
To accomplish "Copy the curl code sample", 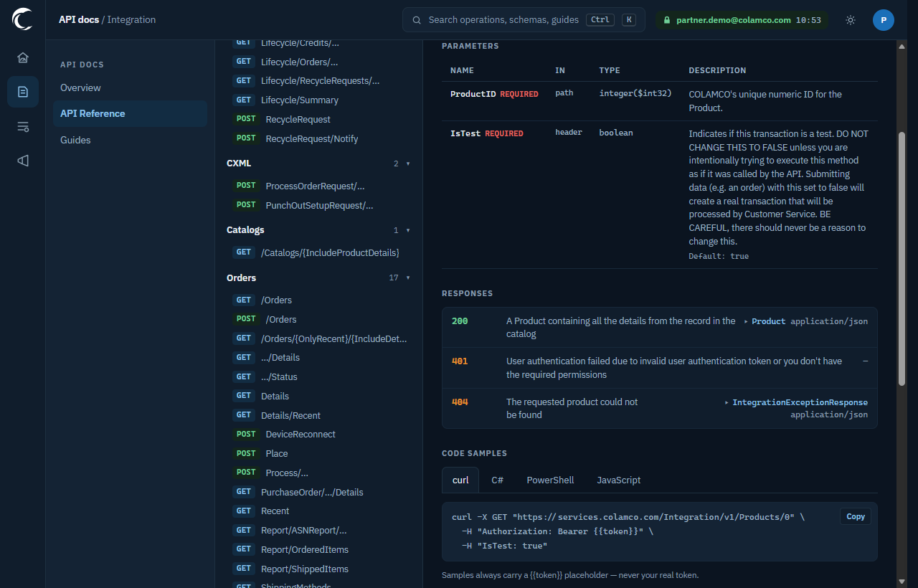I will [856, 516].
